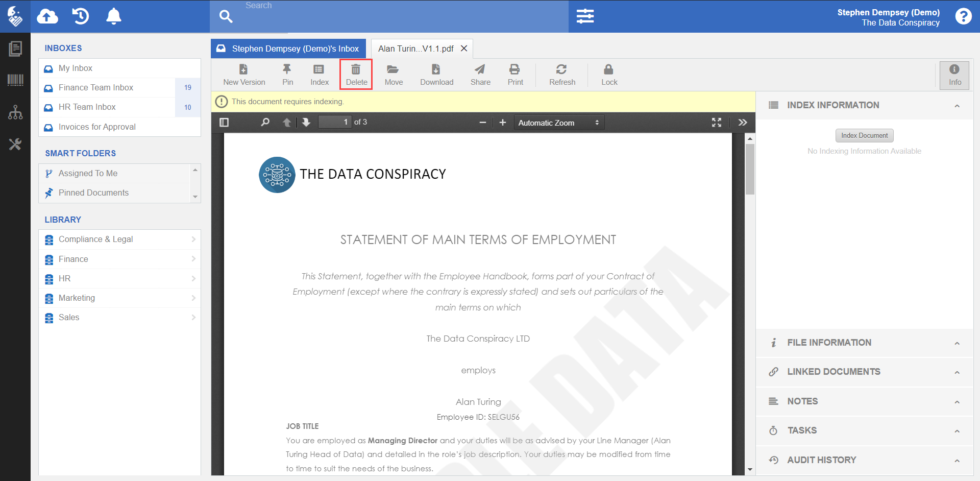The width and height of the screenshot is (980, 481).
Task: Open the notifications bell
Action: pyautogui.click(x=113, y=16)
